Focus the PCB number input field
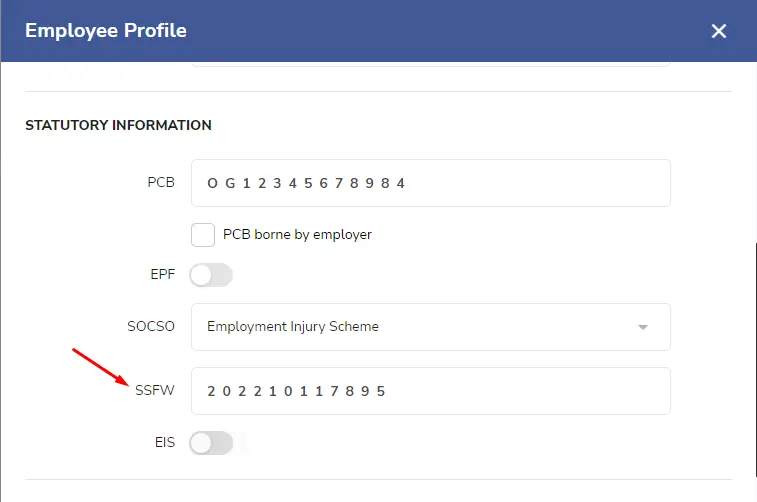 tap(431, 183)
